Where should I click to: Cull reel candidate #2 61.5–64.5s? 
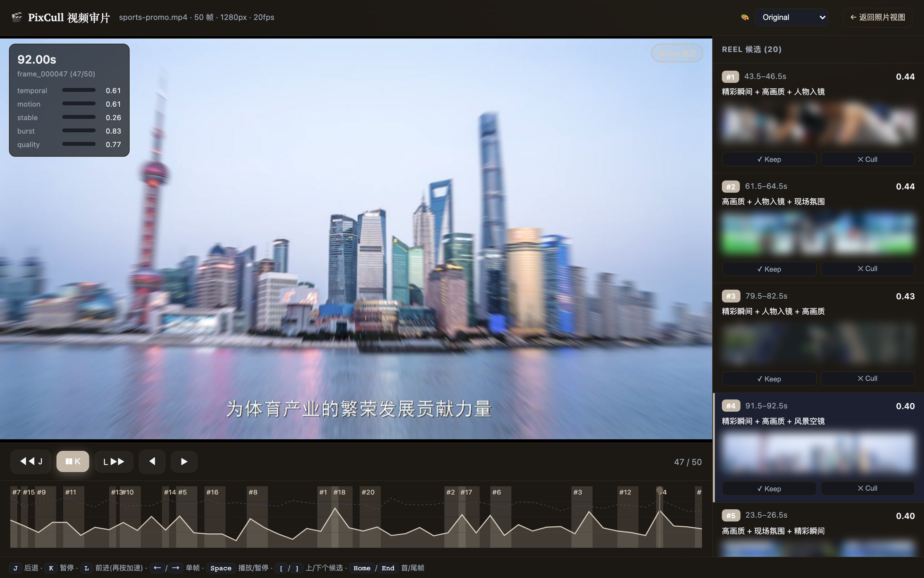pyautogui.click(x=868, y=269)
